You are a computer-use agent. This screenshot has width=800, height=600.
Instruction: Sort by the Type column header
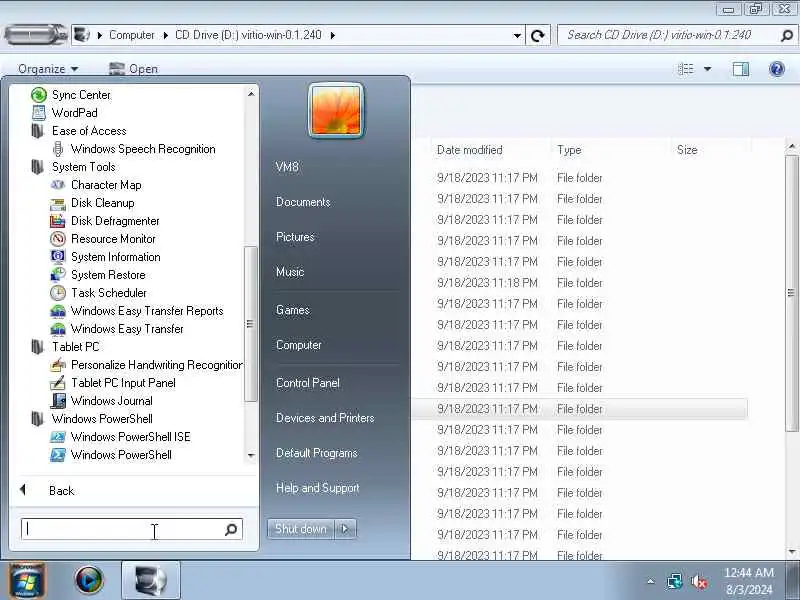(x=569, y=150)
